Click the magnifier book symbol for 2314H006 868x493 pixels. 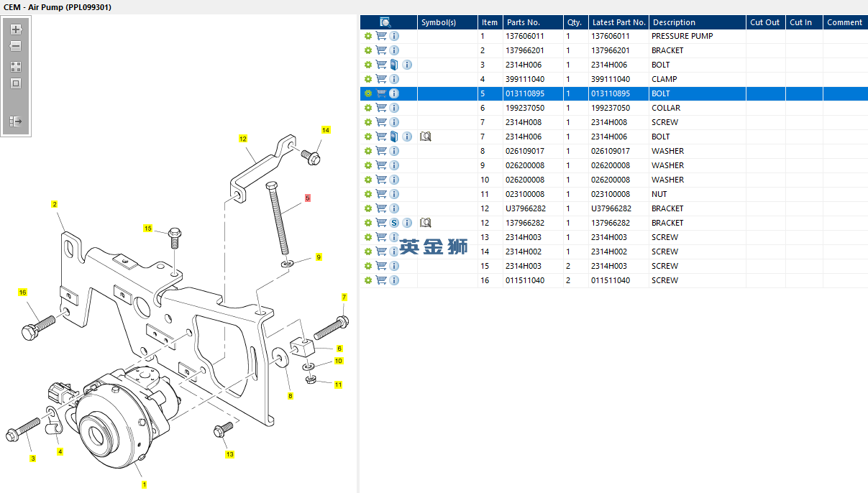[425, 137]
